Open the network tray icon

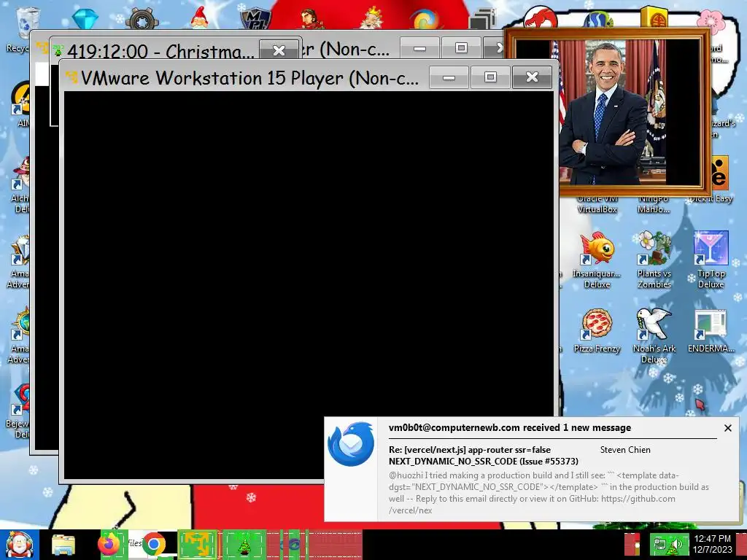coord(660,545)
